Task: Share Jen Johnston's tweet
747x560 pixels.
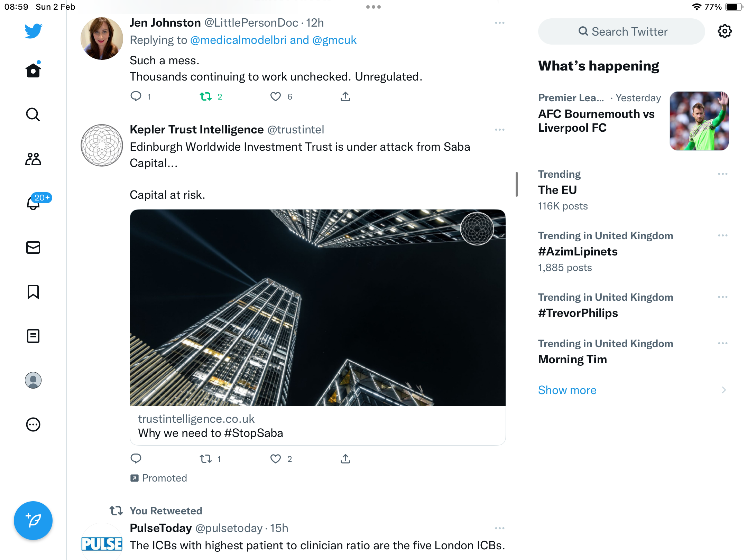Action: [345, 96]
